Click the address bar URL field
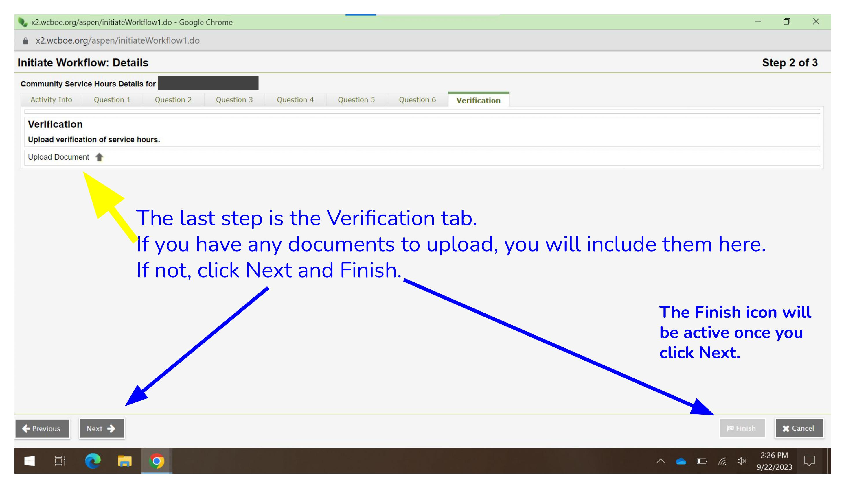The image size is (868, 488). (x=117, y=40)
